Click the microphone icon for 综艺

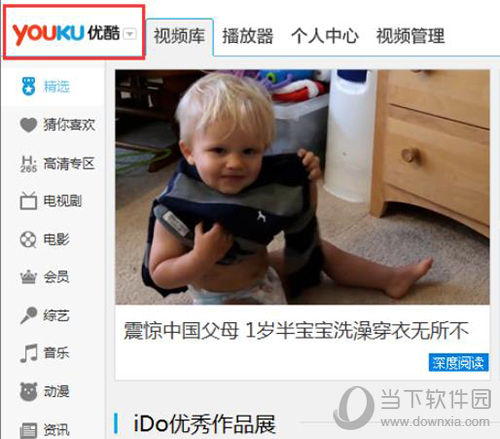[x=29, y=315]
